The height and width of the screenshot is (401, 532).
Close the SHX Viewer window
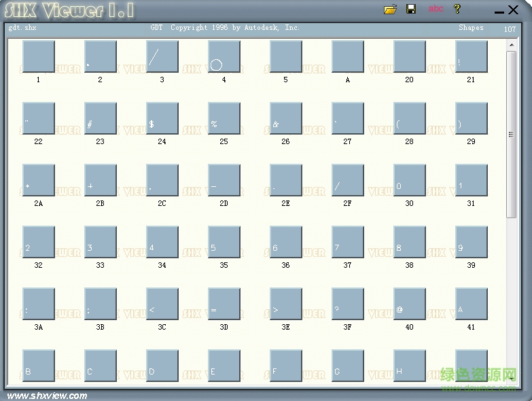point(515,10)
